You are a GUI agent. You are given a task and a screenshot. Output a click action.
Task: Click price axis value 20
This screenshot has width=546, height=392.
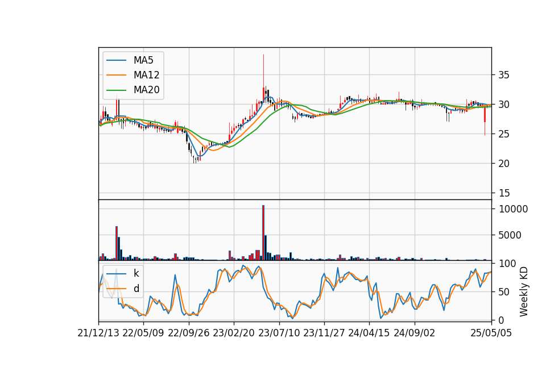(x=503, y=164)
